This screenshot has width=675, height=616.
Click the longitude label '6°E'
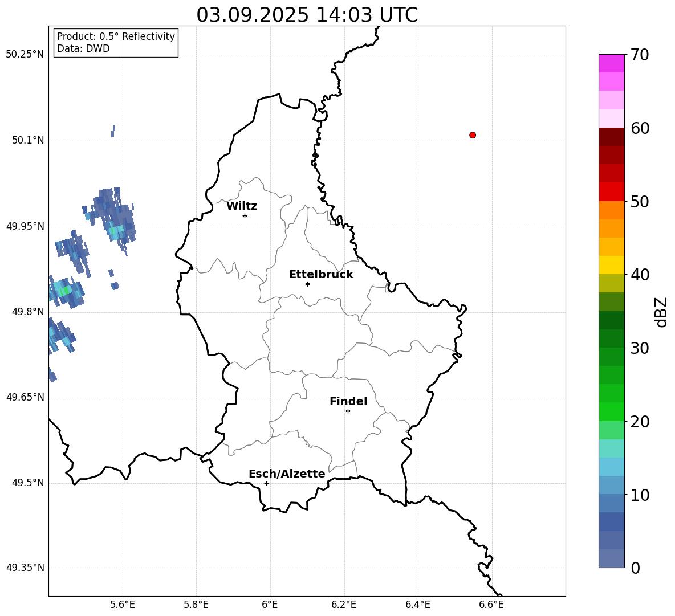[270, 605]
